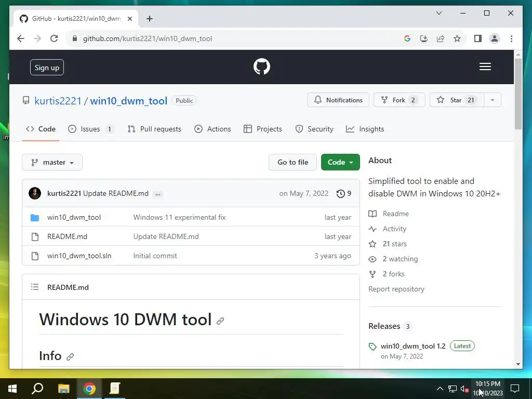Open the Security tab
532x399 pixels.
314,129
